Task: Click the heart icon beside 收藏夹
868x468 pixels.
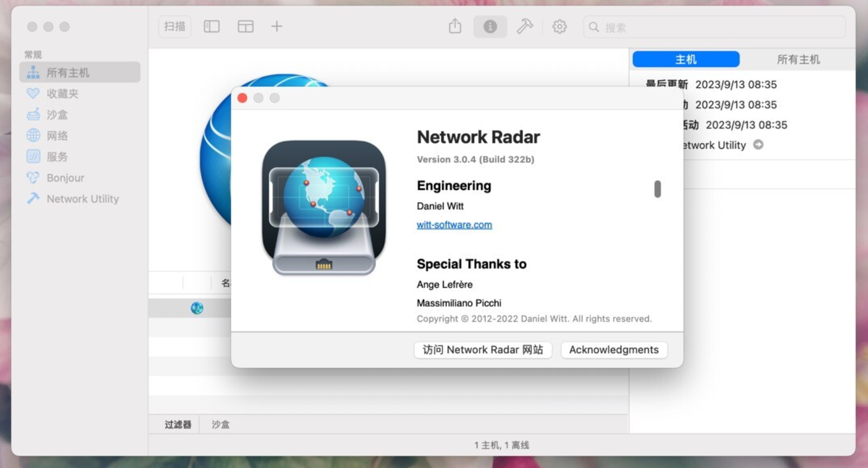Action: pos(33,93)
